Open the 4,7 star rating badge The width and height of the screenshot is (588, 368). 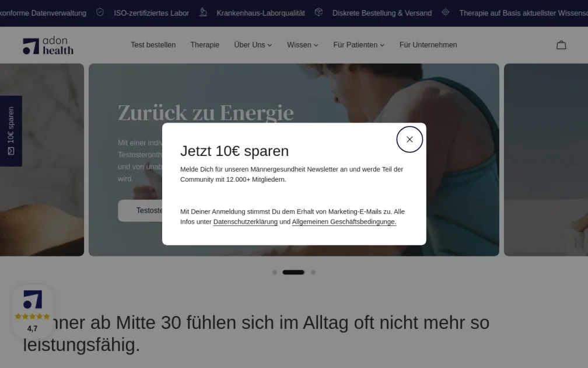click(x=33, y=311)
